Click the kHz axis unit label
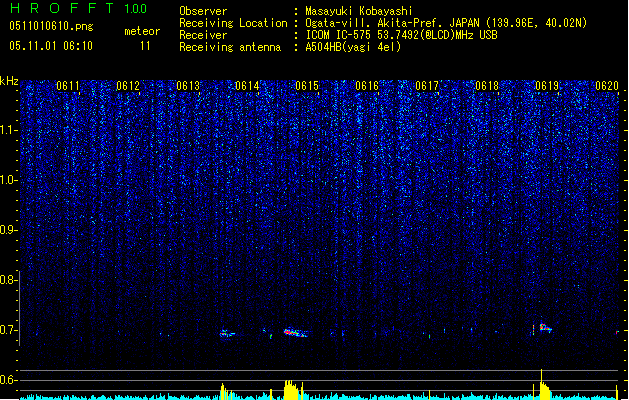 [x=9, y=81]
